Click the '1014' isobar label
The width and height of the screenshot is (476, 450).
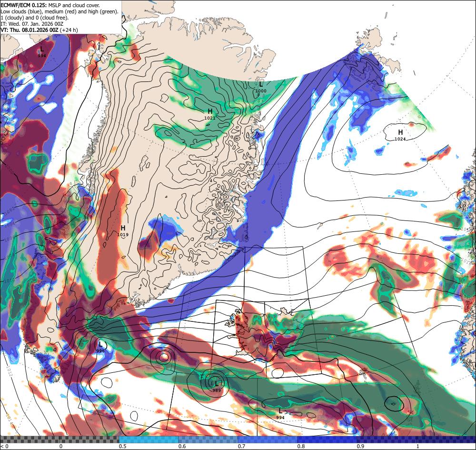[x=9, y=420]
